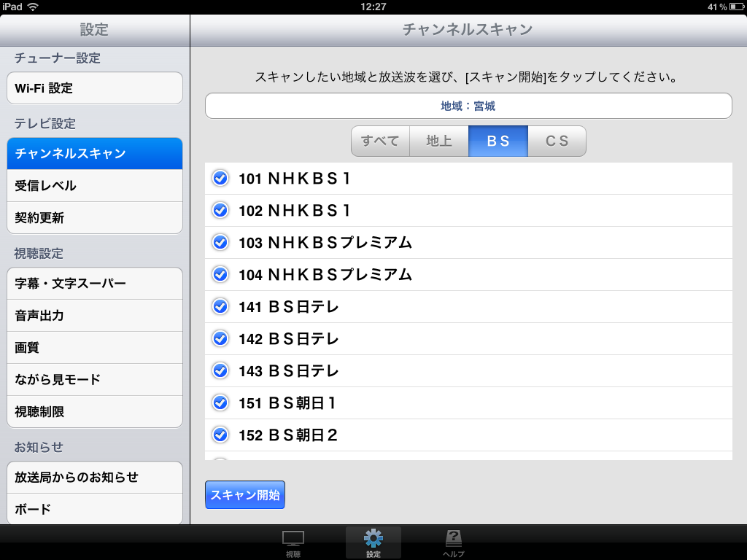This screenshot has width=747, height=560.
Task: Uncheck channel 142 BS日テレ
Action: [220, 338]
